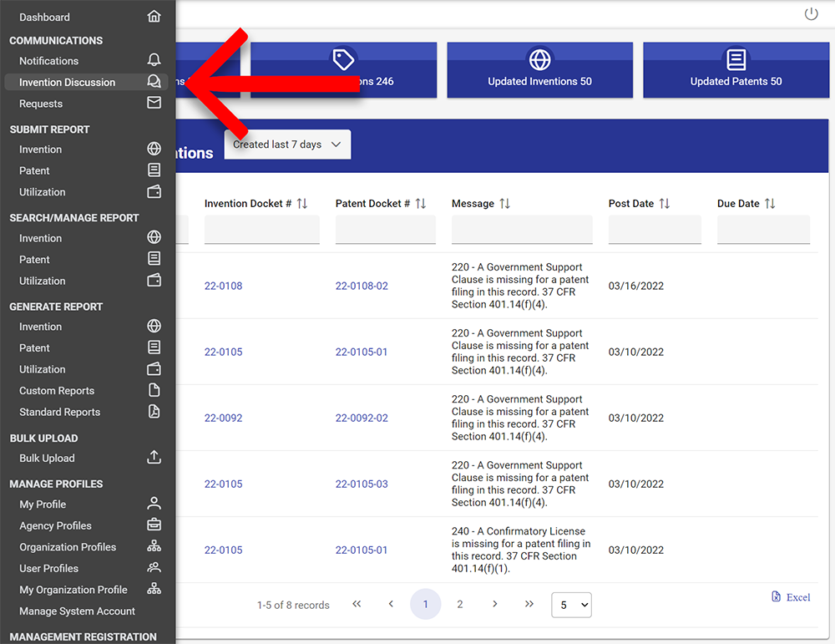Go to next page of records
This screenshot has width=835, height=644.
pos(494,604)
